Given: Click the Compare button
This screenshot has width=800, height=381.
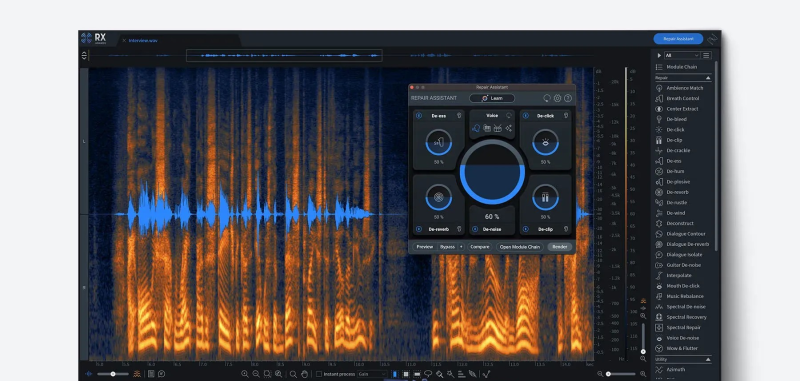Looking at the screenshot, I should pos(480,247).
